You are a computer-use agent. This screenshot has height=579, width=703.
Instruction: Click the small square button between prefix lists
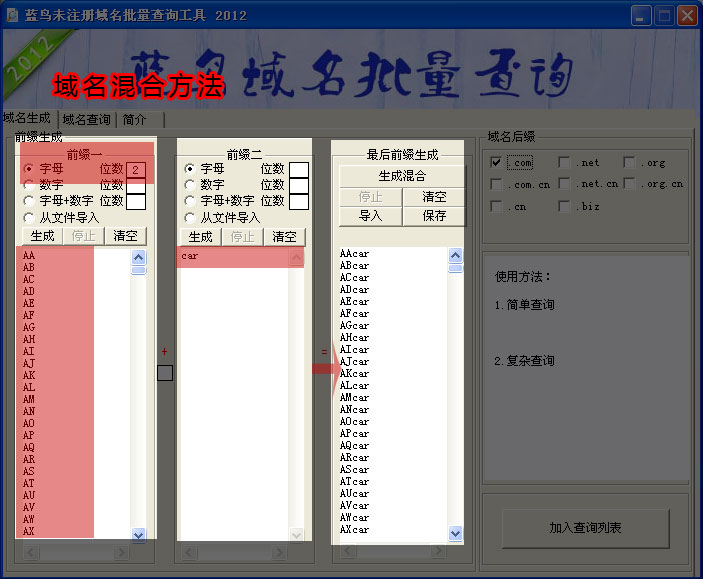point(165,373)
